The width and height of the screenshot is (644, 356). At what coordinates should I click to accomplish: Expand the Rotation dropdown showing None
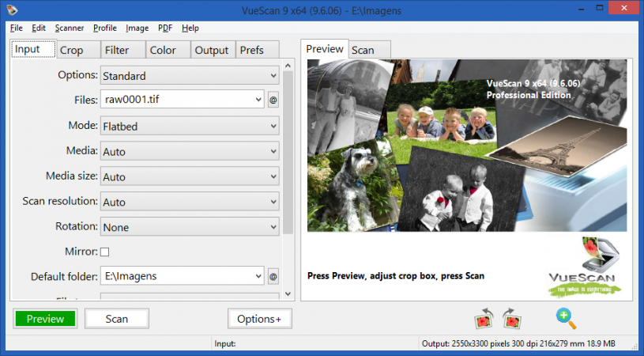[190, 227]
